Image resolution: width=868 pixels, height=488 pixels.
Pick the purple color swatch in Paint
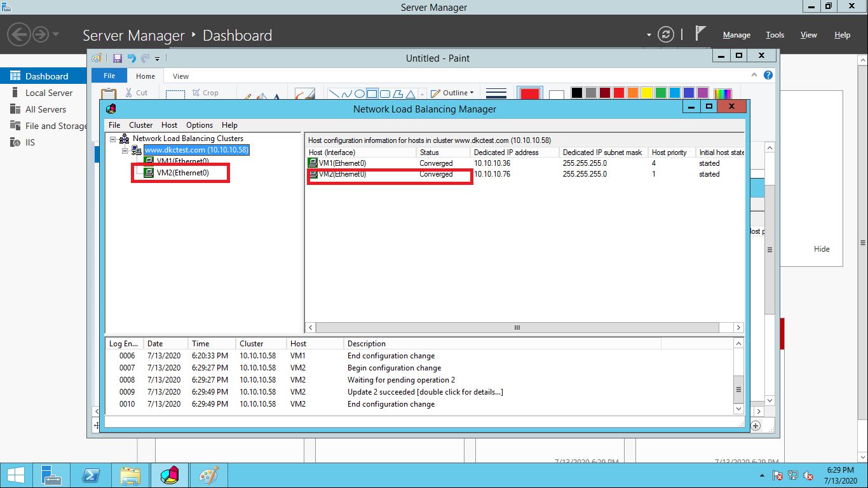(703, 93)
